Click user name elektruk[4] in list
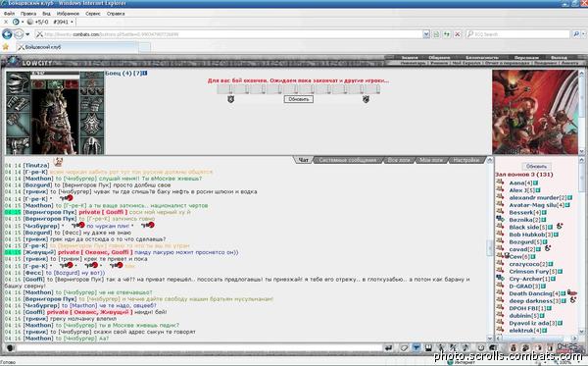 (525, 331)
